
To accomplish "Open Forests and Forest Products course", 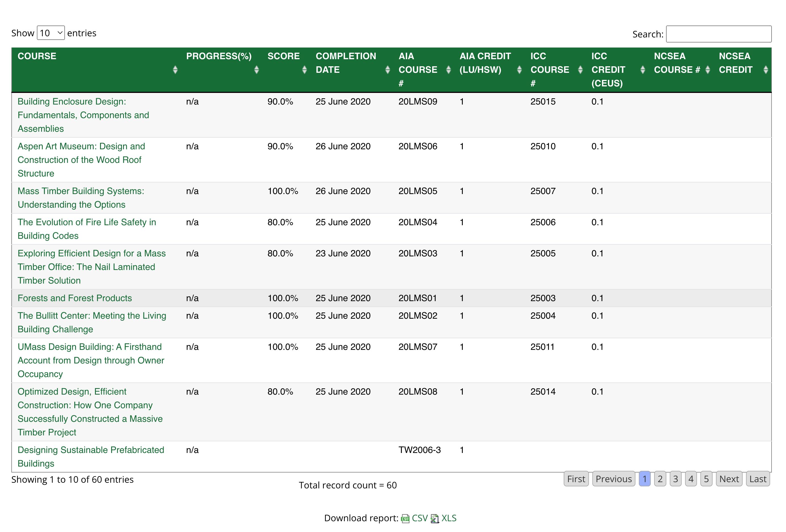I will tap(75, 298).
